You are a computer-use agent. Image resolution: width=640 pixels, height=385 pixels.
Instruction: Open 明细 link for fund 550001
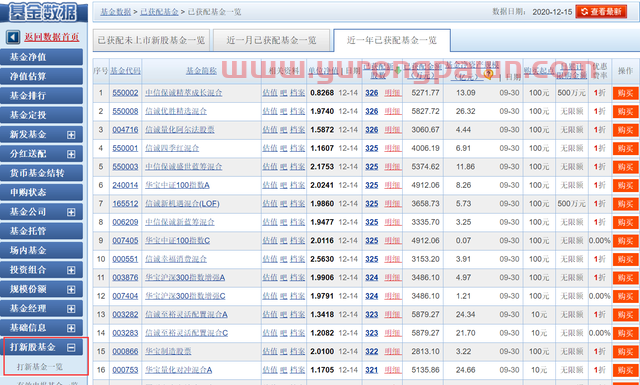click(x=393, y=148)
